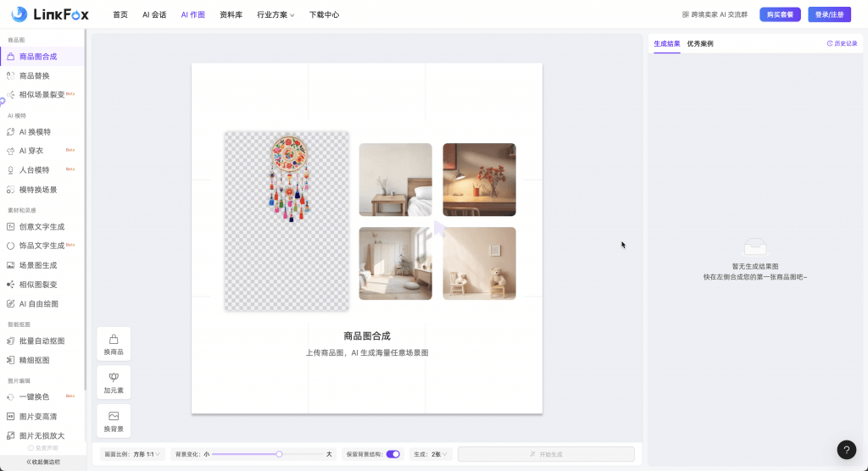
Task: Expand the 行业方案 navigation menu
Action: click(x=275, y=15)
